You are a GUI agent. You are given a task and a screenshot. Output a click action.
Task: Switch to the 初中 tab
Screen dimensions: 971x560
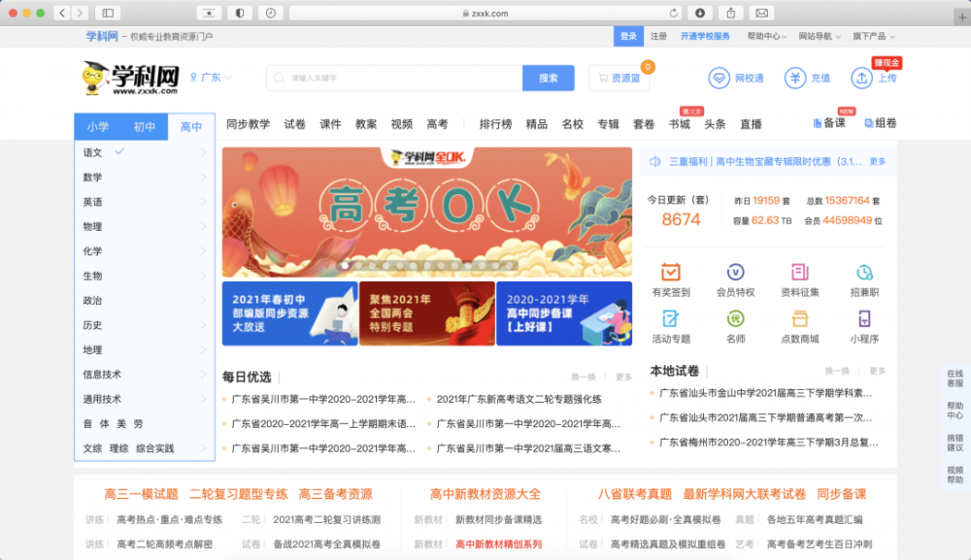click(x=145, y=127)
